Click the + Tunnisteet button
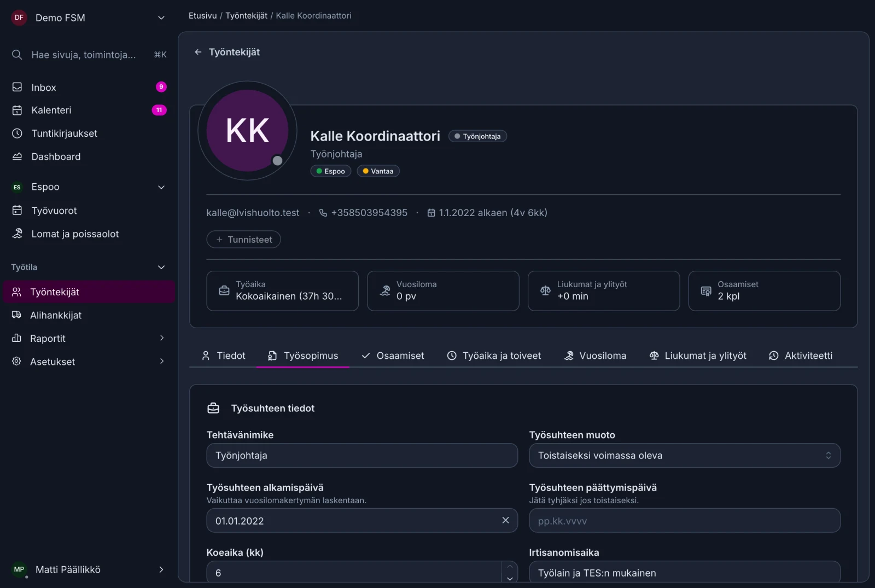This screenshot has height=588, width=875. coord(243,240)
